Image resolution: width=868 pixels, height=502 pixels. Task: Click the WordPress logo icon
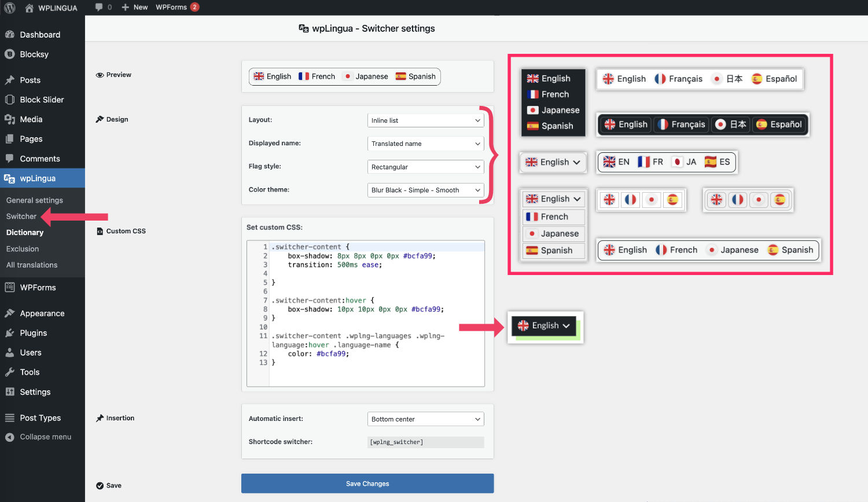pyautogui.click(x=10, y=8)
